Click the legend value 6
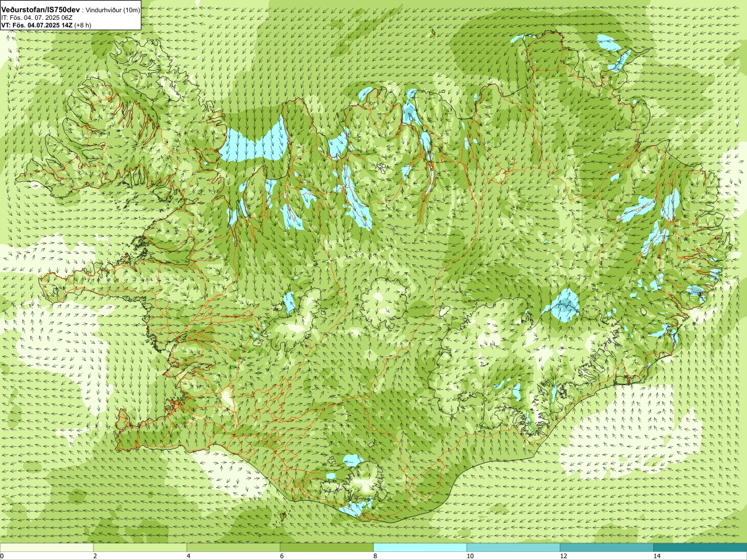Viewport: 747px width, 560px height. point(282,556)
